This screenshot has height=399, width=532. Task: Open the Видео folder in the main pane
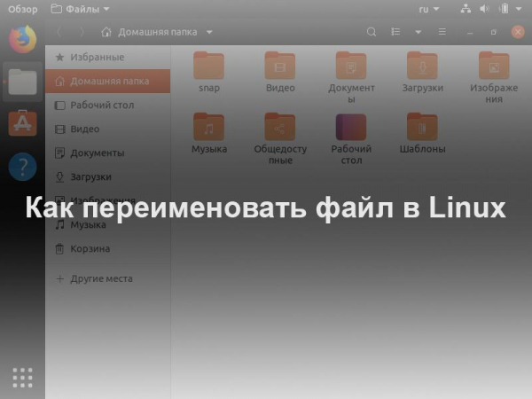point(280,72)
